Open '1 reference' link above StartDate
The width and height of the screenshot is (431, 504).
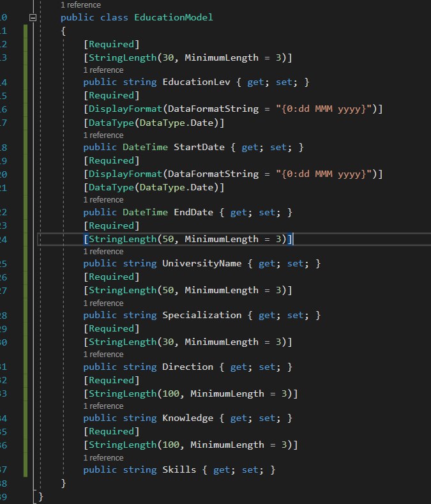click(103, 135)
